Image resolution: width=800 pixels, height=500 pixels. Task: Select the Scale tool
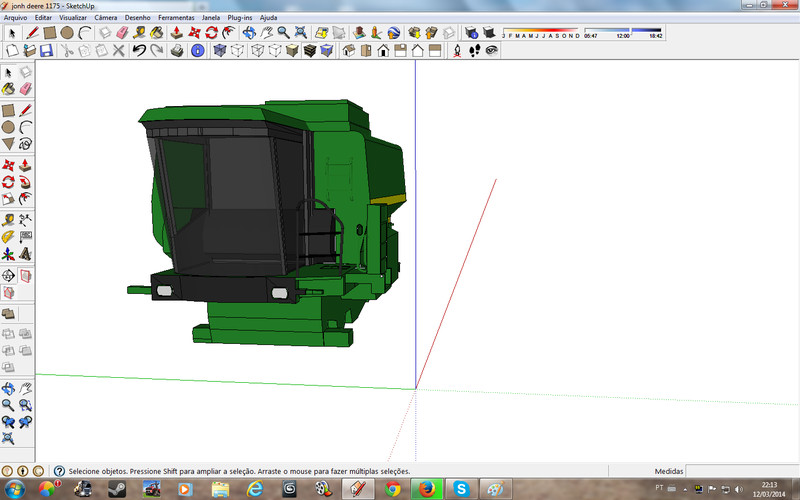8,198
